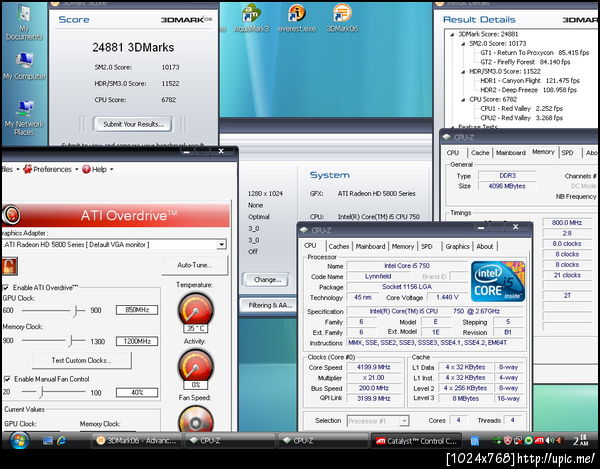
Task: Switch to SPD tab in front CPU-Z
Action: pyautogui.click(x=427, y=246)
